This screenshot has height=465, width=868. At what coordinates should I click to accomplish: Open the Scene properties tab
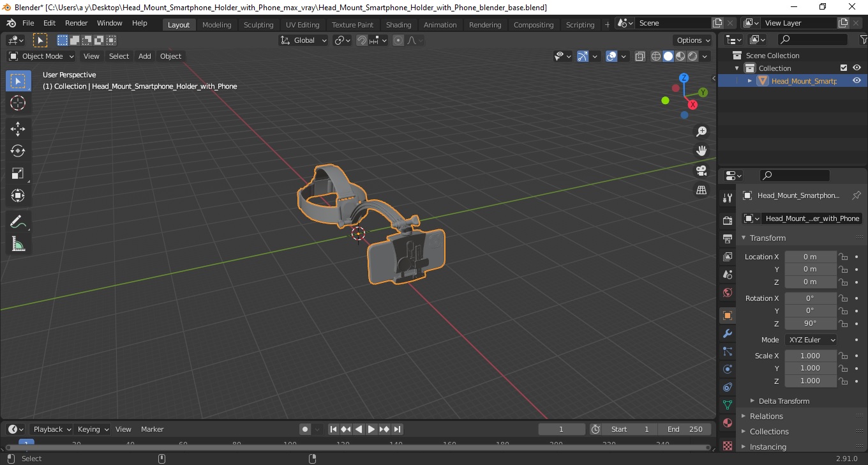tap(727, 275)
